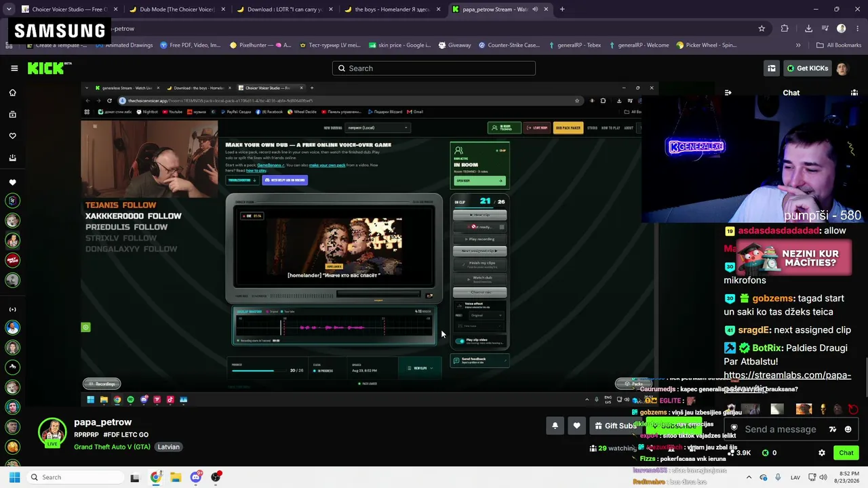
Task: Click the layout icon beside Get KICKs
Action: [x=772, y=68]
